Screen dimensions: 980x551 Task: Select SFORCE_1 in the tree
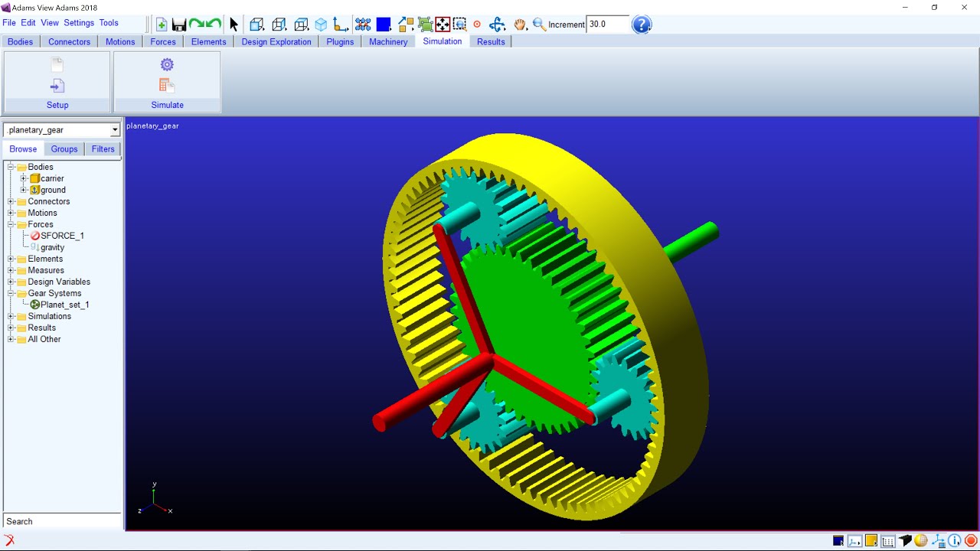[x=62, y=236]
